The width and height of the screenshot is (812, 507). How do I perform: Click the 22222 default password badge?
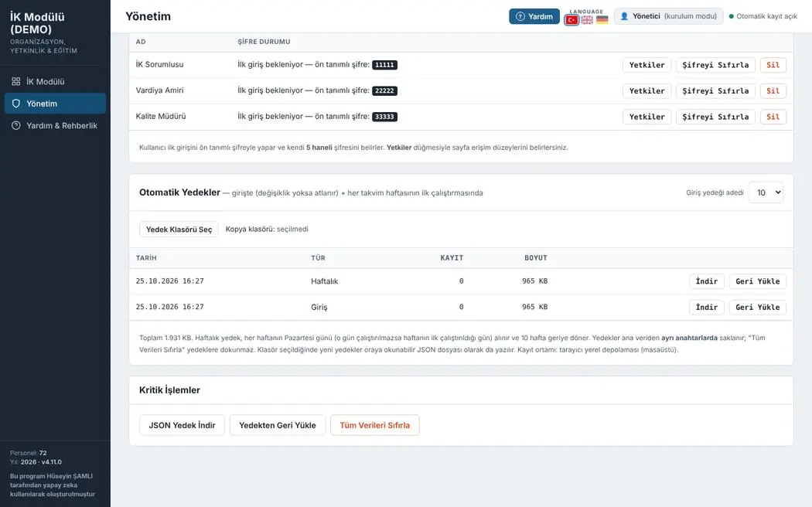(x=384, y=90)
